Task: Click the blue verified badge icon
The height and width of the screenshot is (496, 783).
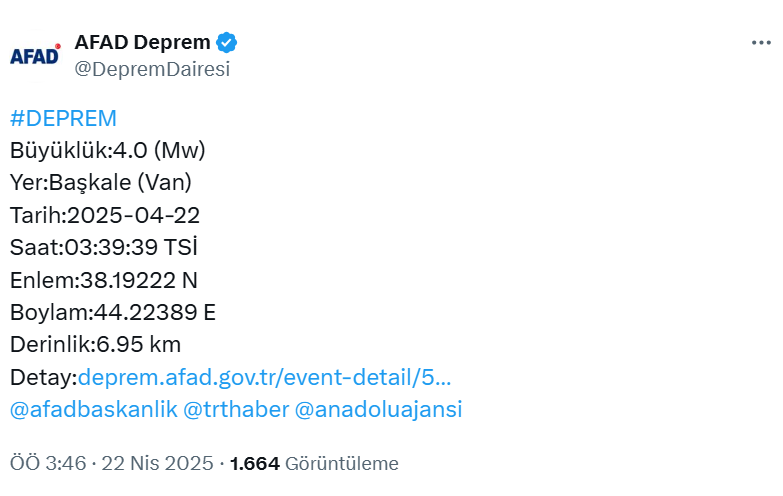Action: pos(227,42)
